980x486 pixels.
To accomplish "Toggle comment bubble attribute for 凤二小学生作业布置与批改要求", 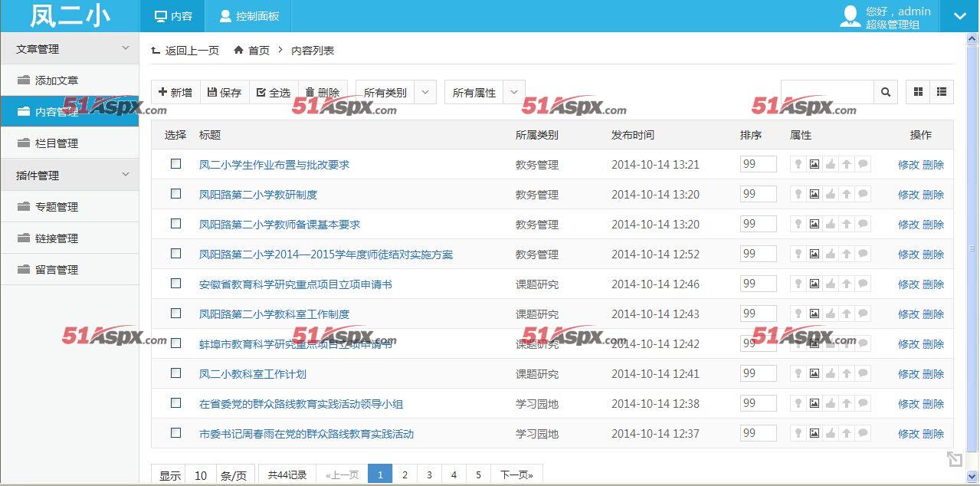I will click(863, 164).
